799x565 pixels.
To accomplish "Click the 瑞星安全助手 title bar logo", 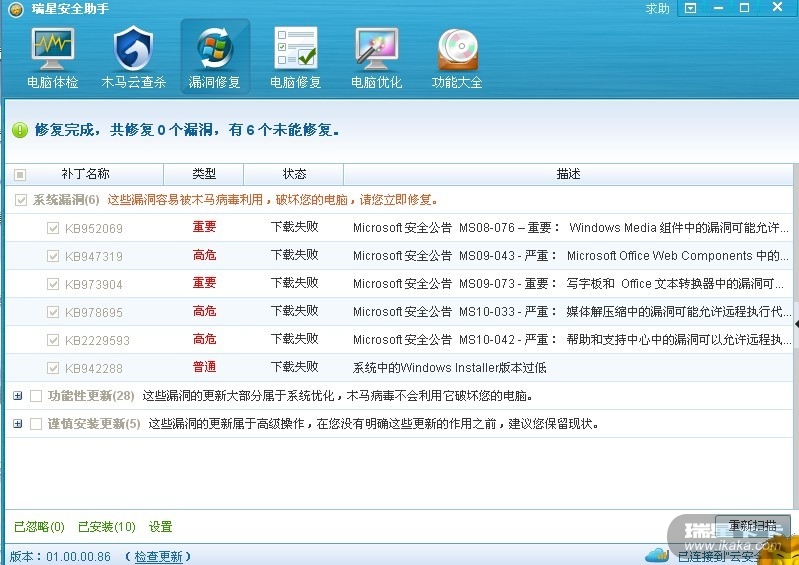I will click(x=16, y=9).
